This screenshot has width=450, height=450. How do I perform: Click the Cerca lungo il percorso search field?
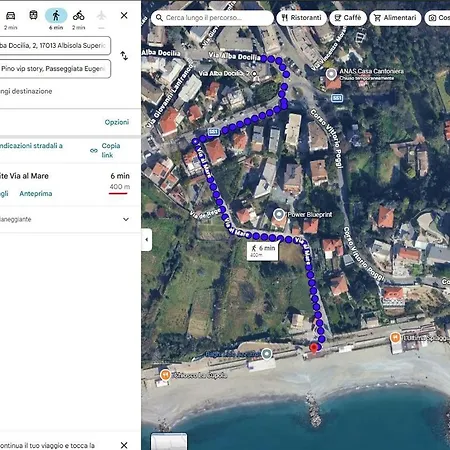212,18
